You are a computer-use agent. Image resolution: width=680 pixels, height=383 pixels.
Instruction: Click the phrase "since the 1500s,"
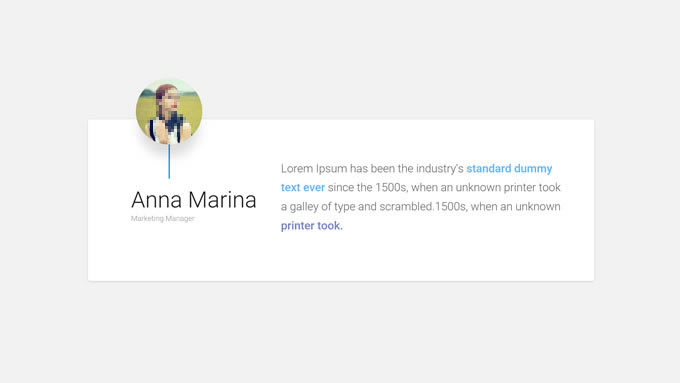[x=368, y=187]
